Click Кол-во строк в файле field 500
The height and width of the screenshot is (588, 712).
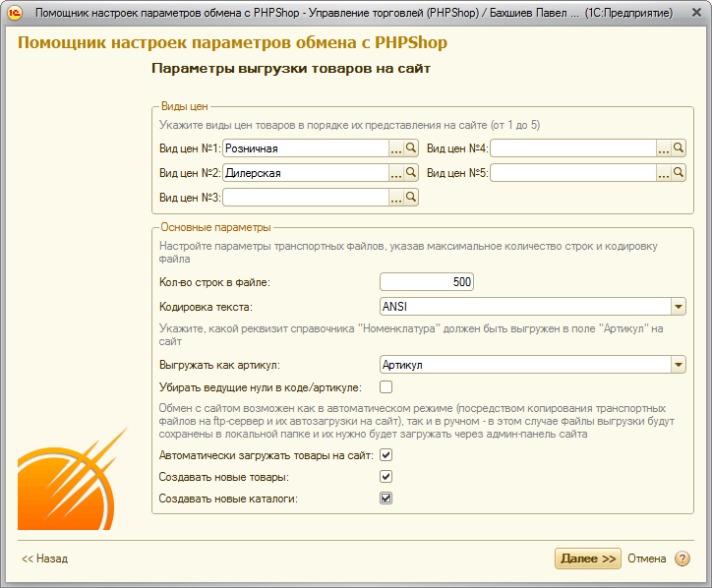pyautogui.click(x=427, y=282)
